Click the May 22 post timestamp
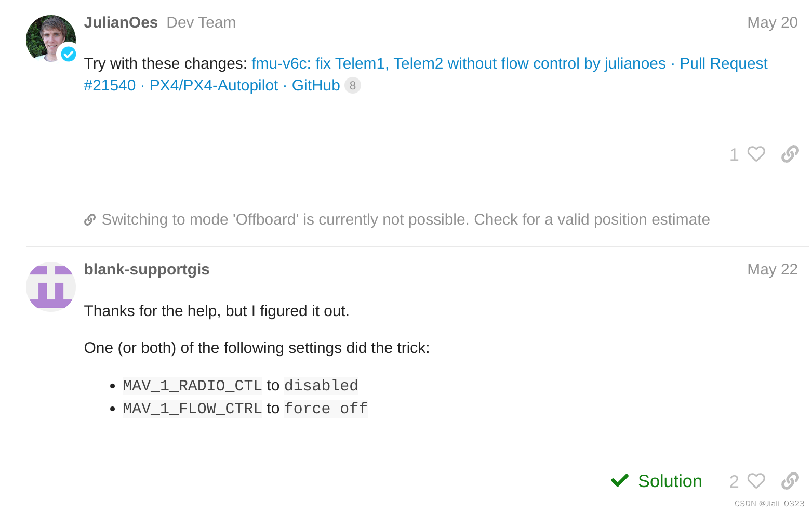Image resolution: width=812 pixels, height=512 pixels. [773, 269]
